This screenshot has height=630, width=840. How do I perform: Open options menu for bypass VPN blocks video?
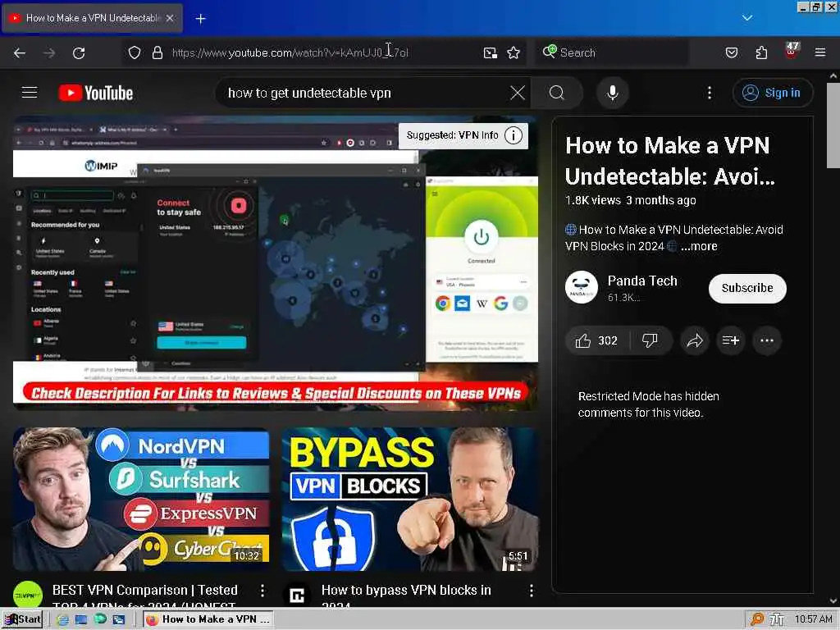(531, 591)
